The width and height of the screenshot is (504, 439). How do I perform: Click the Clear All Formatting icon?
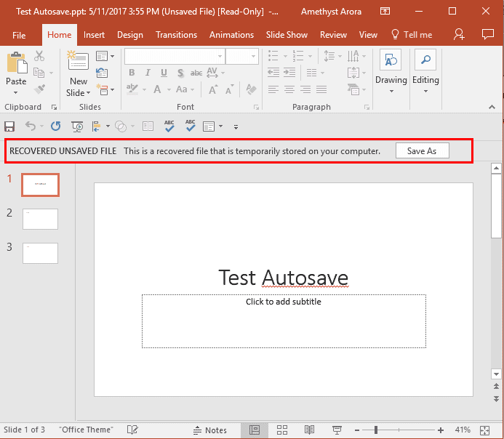click(x=251, y=89)
